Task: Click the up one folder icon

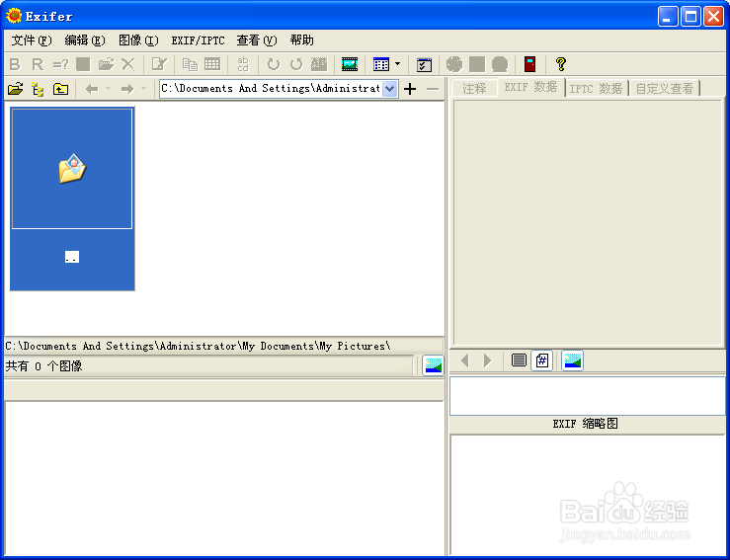Action: pyautogui.click(x=60, y=89)
